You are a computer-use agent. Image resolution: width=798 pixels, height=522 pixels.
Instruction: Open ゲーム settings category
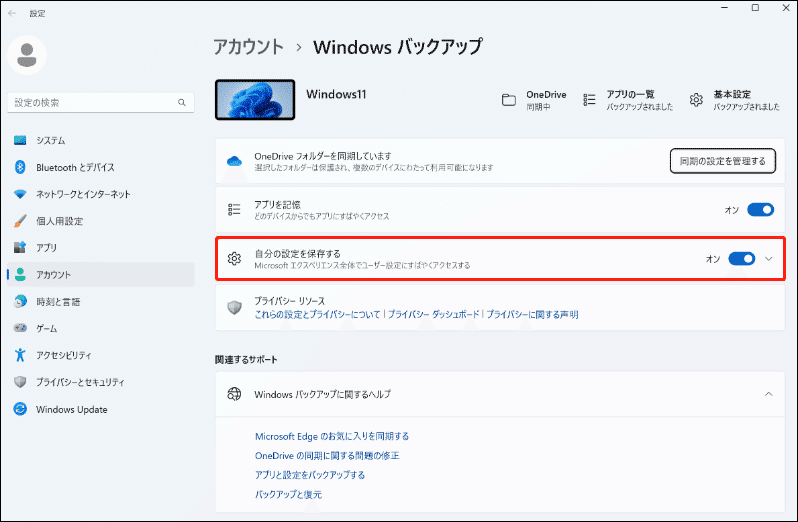point(101,328)
